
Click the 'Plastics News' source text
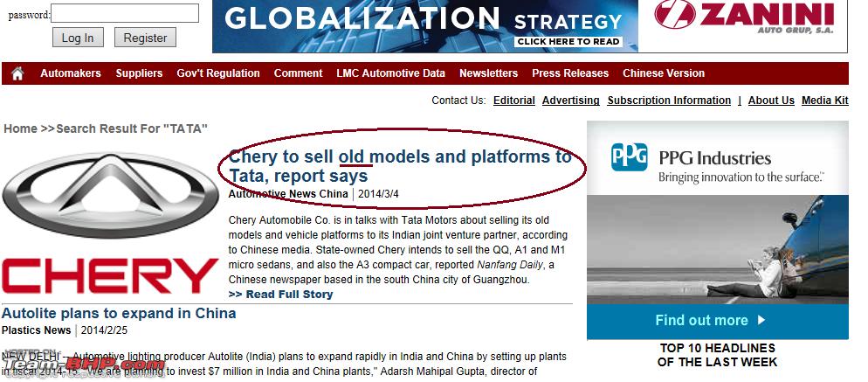[36, 330]
